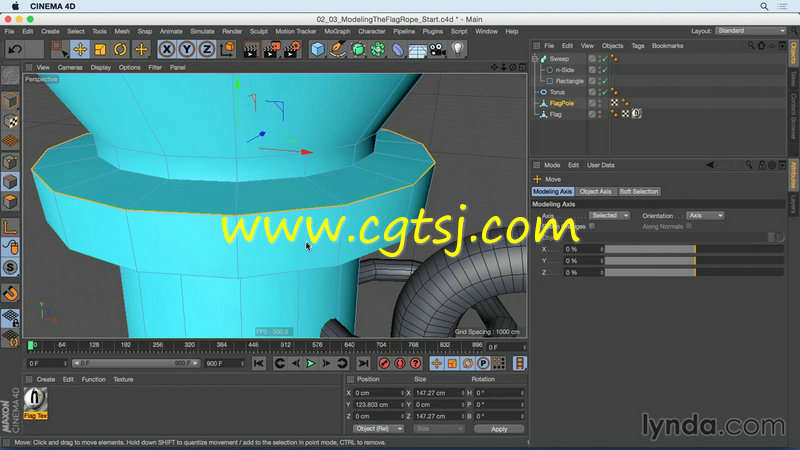
Task: Render active view clapperboard icon
Action: 251,49
